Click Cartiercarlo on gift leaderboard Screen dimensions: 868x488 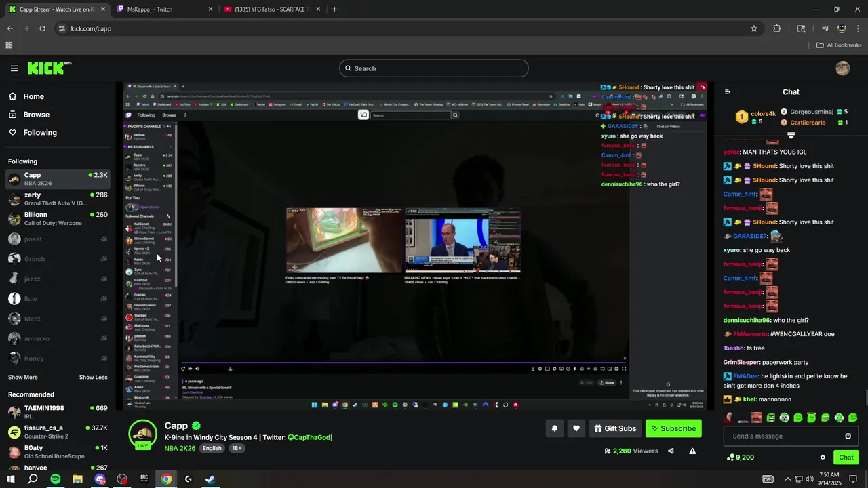(808, 123)
